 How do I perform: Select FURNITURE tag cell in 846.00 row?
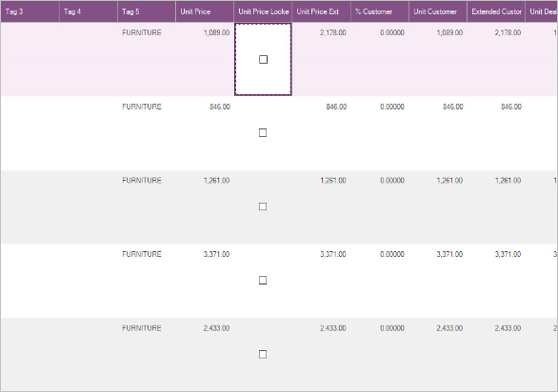click(x=147, y=133)
